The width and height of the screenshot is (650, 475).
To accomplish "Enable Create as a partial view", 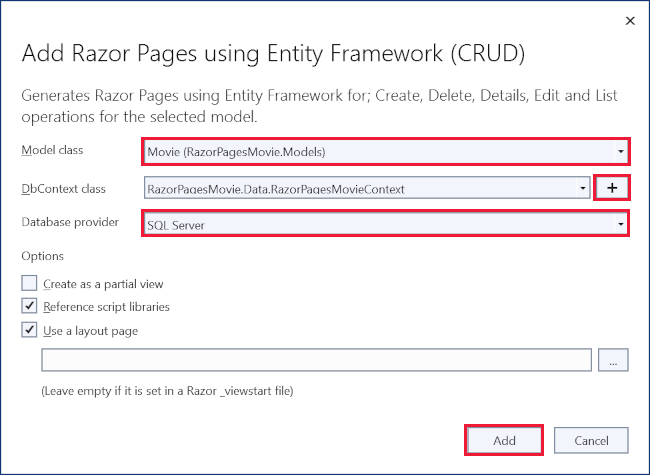I will coord(29,284).
